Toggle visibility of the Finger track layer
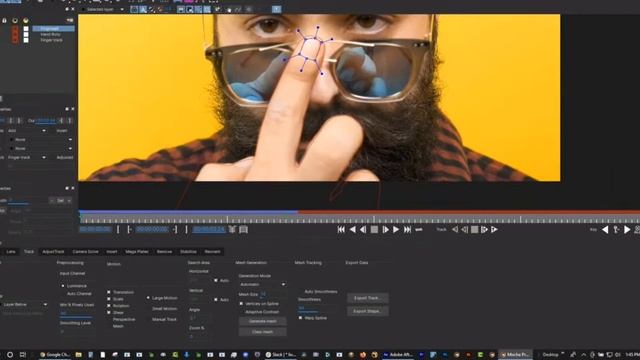The image size is (640, 360). (x=15, y=40)
